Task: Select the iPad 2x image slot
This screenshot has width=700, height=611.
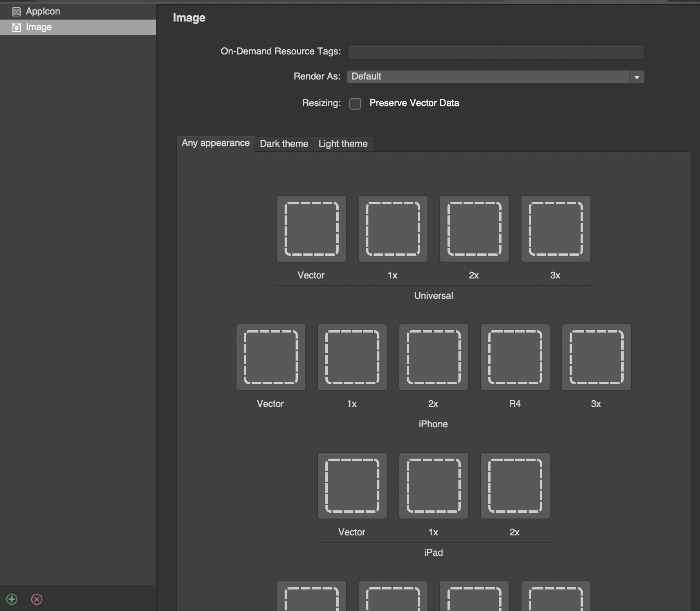Action: coord(515,486)
